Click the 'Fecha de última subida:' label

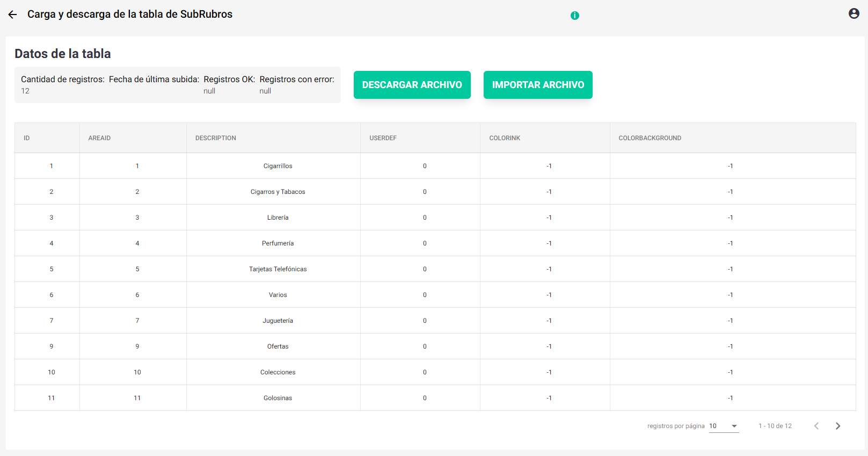(x=154, y=79)
